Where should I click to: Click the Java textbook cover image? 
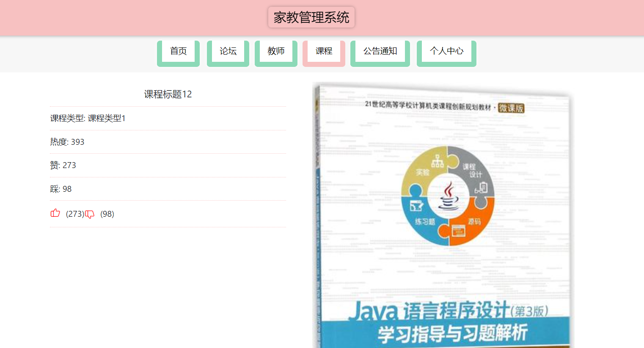coord(442,215)
